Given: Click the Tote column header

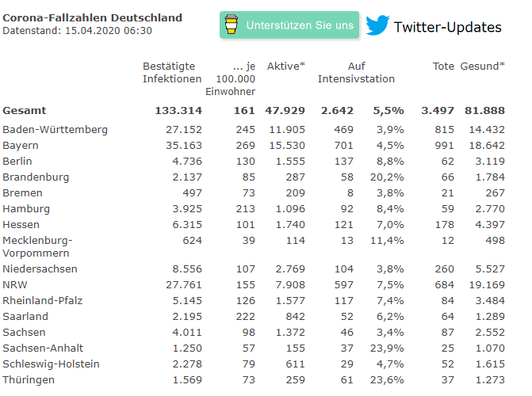Looking at the screenshot, I should tap(443, 66).
